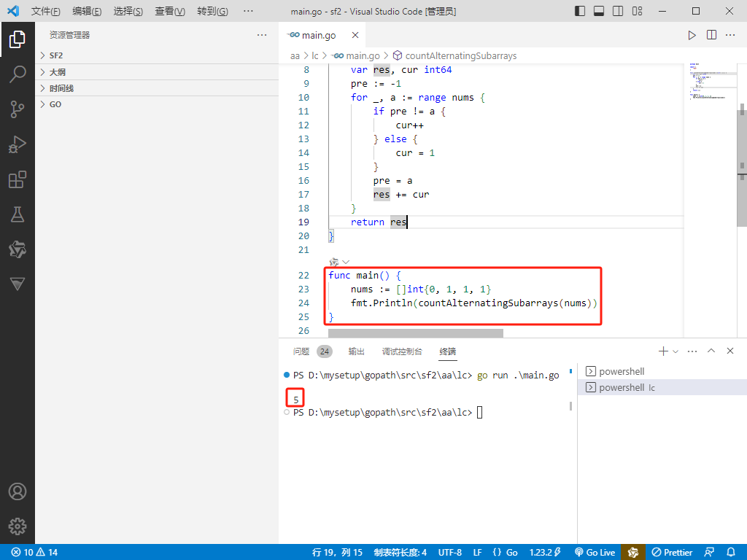Click countAlternatingSubarrays breadcrumb
The width and height of the screenshot is (747, 560).
click(455, 55)
